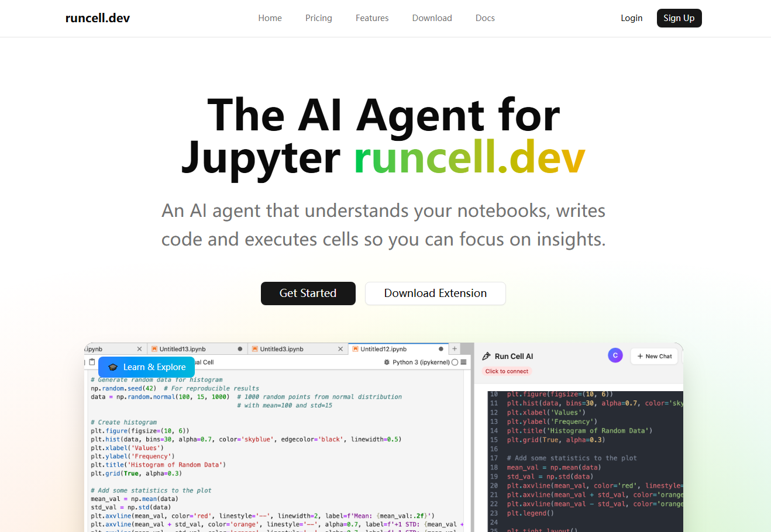Click the purple C avatar in the AI panel

pos(615,355)
